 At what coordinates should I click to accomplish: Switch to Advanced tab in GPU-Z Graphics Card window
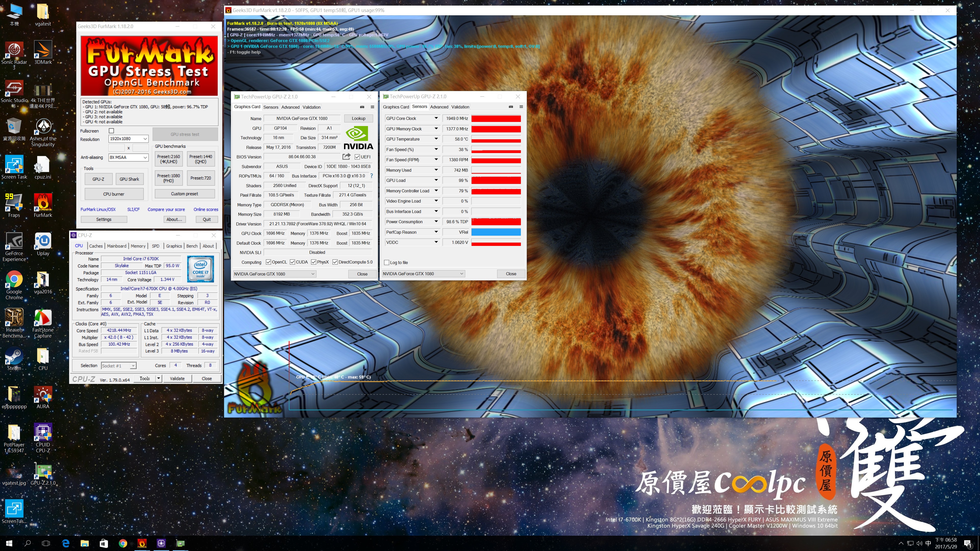(x=290, y=107)
